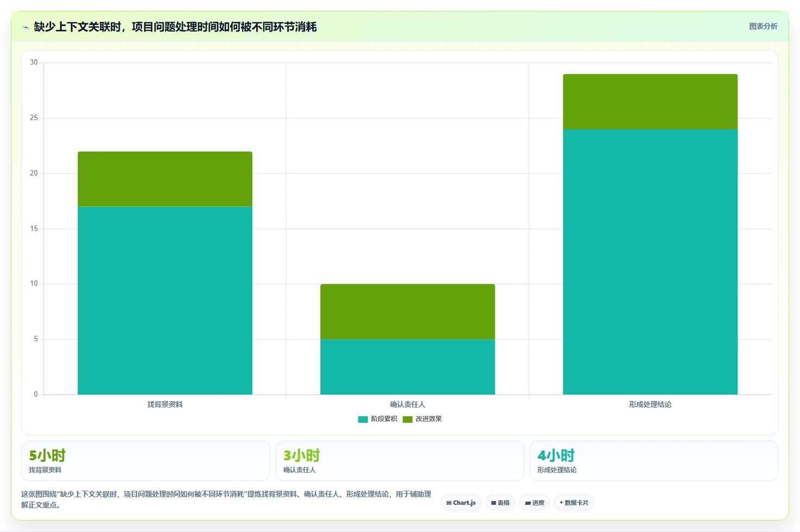800x532 pixels.
Task: Click the y-axis tick label 25
Action: coord(34,118)
